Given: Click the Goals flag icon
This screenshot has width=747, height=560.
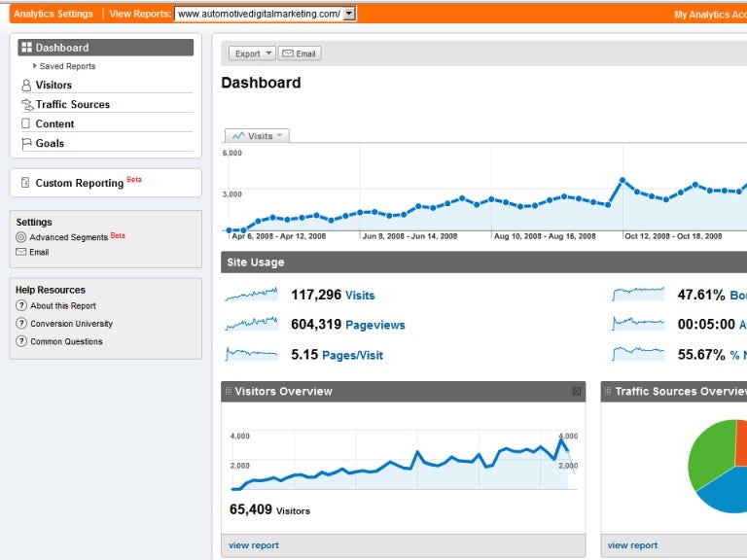Looking at the screenshot, I should pyautogui.click(x=26, y=144).
